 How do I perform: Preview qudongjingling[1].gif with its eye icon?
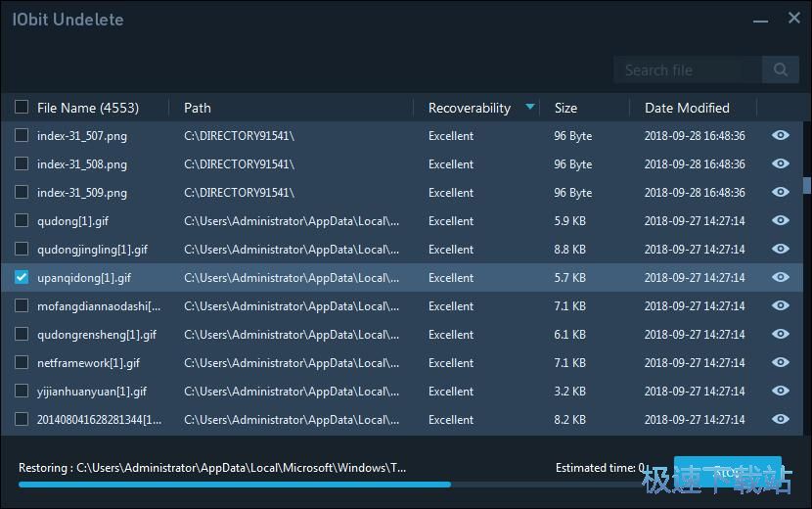[781, 249]
